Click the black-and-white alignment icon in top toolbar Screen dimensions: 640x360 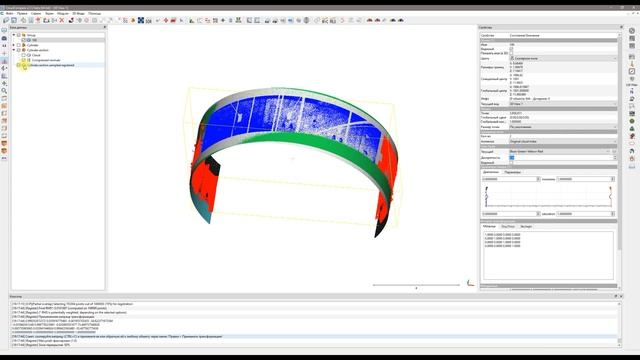point(71,20)
